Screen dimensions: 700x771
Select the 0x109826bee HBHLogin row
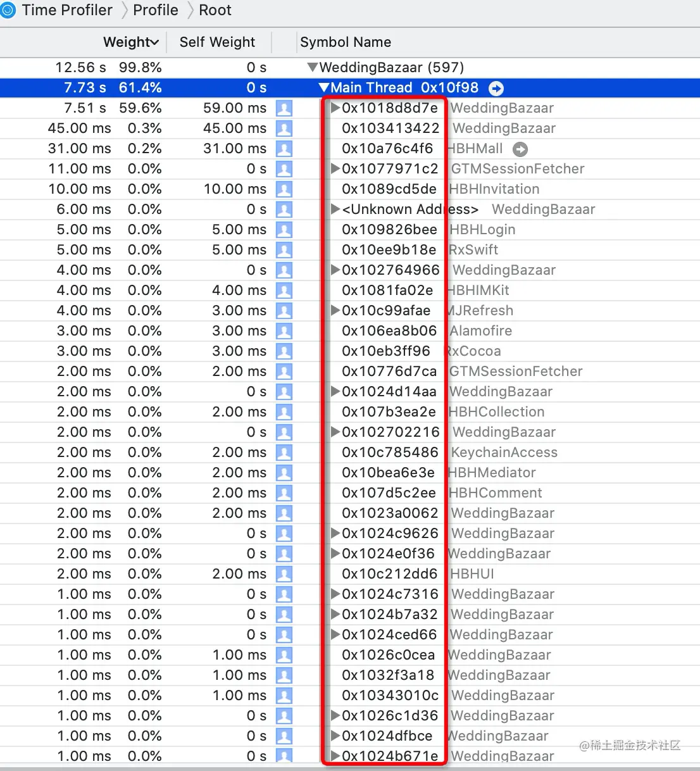click(350, 230)
